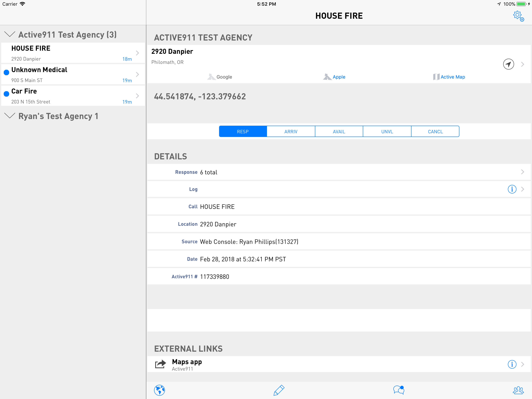Open the settings gear icon
Screen dimensions: 532x399
(x=518, y=16)
